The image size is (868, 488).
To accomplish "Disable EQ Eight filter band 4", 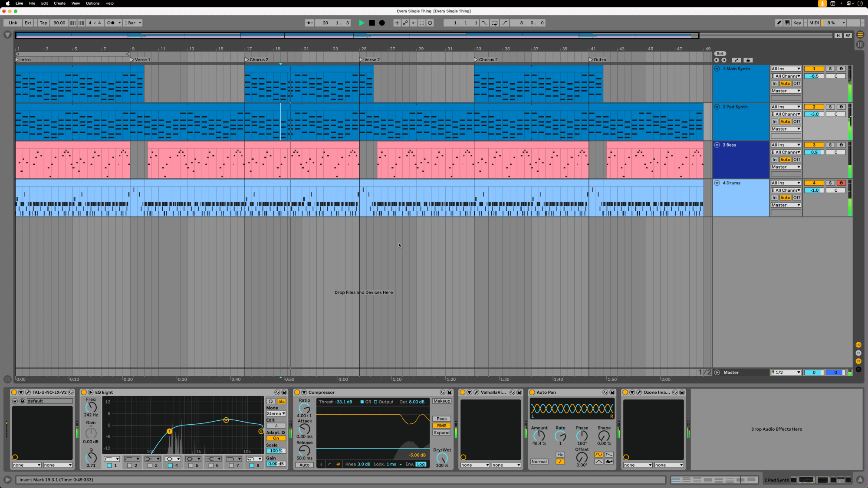I will click(x=170, y=465).
